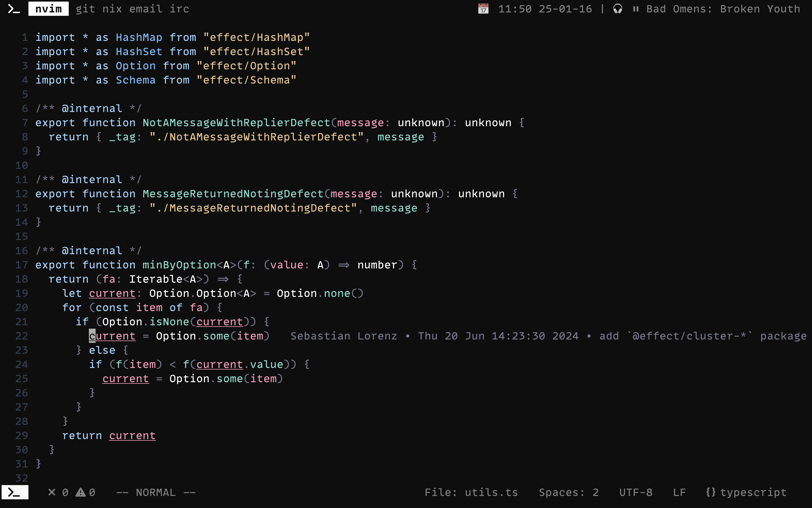Click the {} typescript language icon in the statusline
Image resolution: width=812 pixels, height=508 pixels.
coord(711,493)
